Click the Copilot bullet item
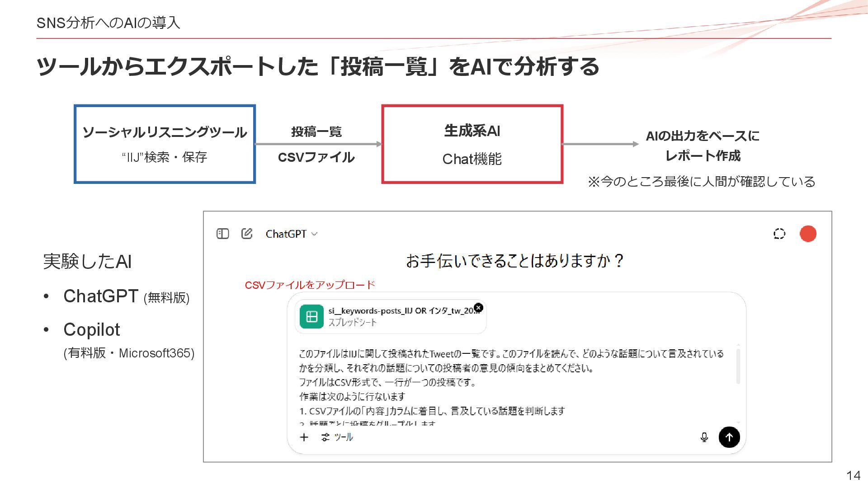The image size is (868, 488). 92,330
